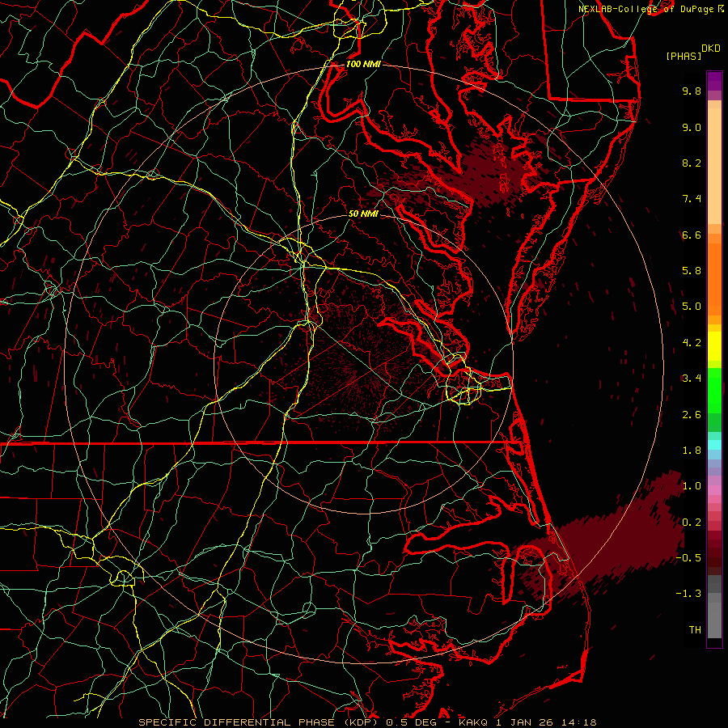Click the 3.4 scale value

[692, 379]
